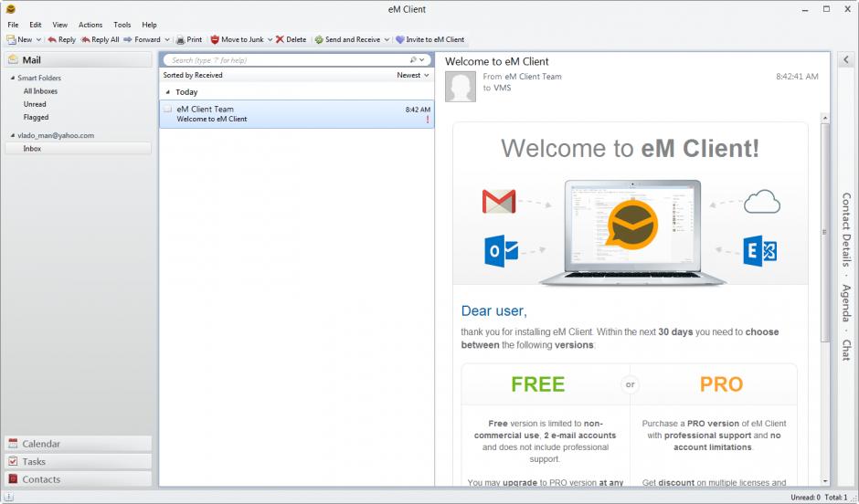Click Send and Receive button

pos(347,39)
